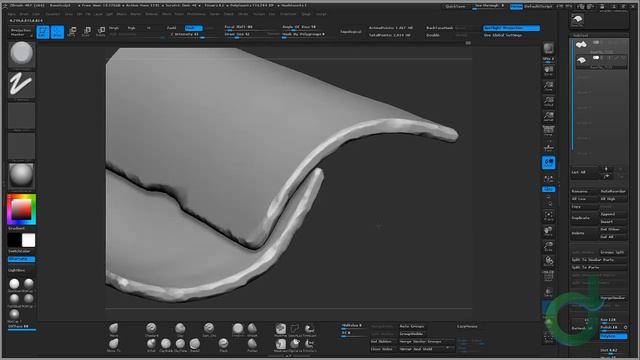Select the Scroll canvas icon

[549, 71]
